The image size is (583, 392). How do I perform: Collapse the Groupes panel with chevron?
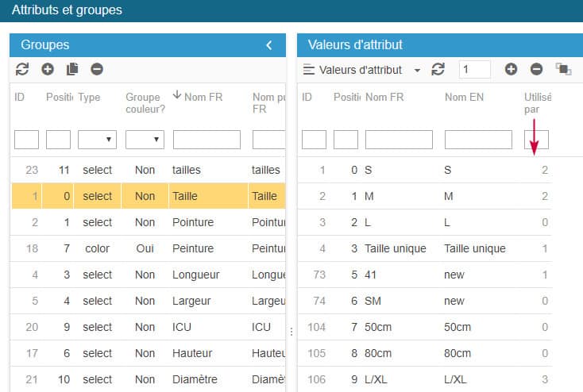pyautogui.click(x=269, y=45)
